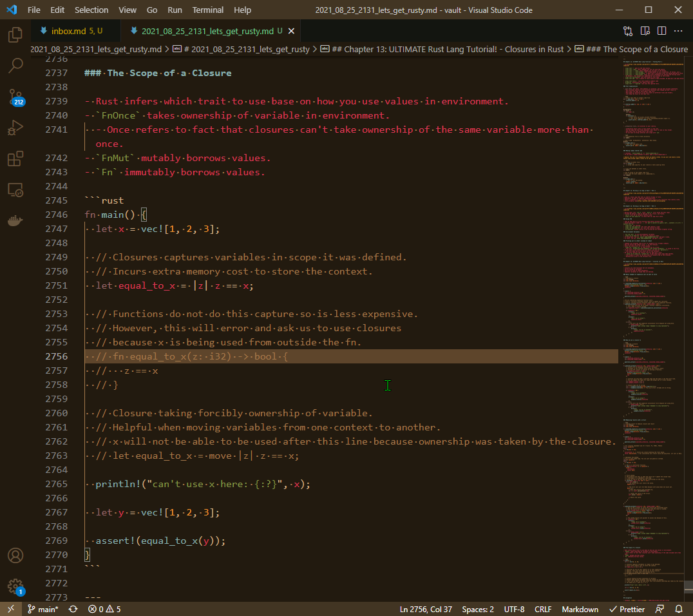The height and width of the screenshot is (616, 693).
Task: Click the '```rust' code fence line
Action: [x=104, y=200]
